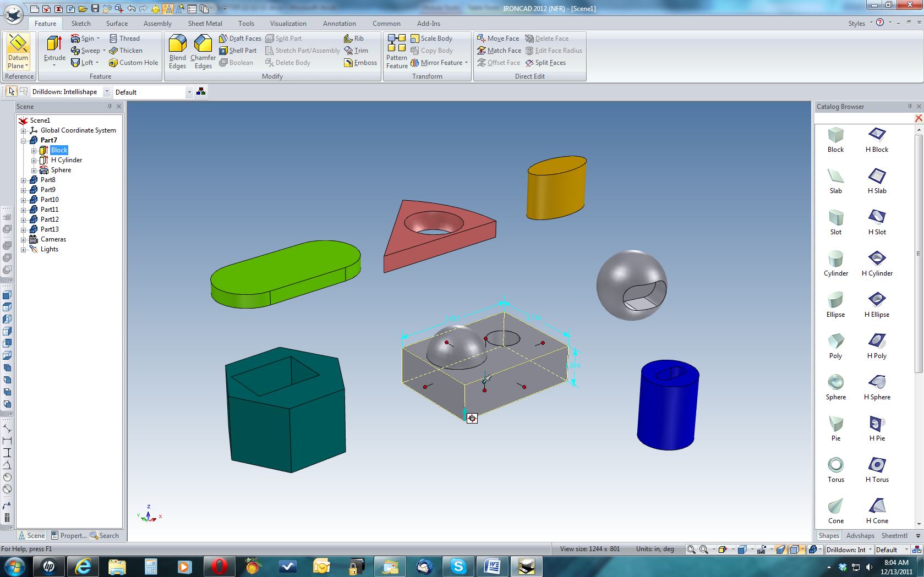Expand the Part8 tree node
Image resolution: width=924 pixels, height=577 pixels.
(24, 180)
